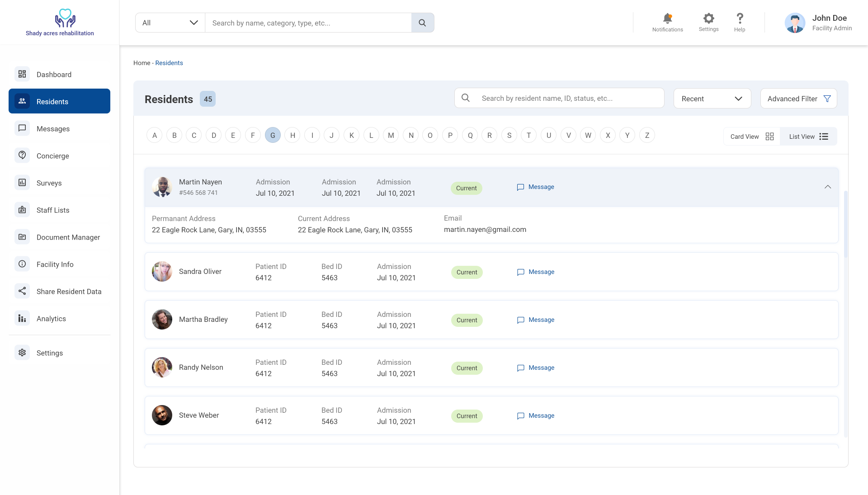Screen dimensions: 868x495
Task: Click the residents list vertical scrollbar
Action: pos(845,224)
